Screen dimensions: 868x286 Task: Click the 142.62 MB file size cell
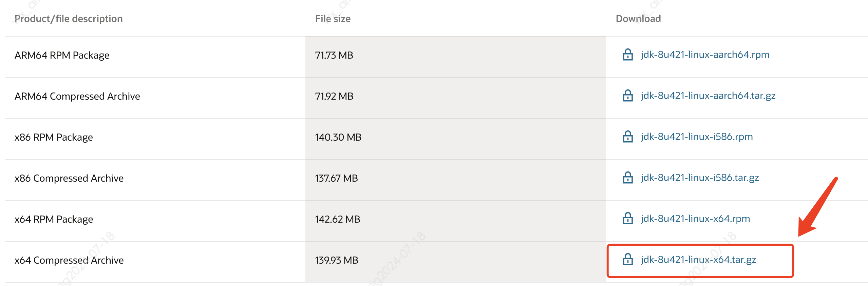[x=337, y=219]
